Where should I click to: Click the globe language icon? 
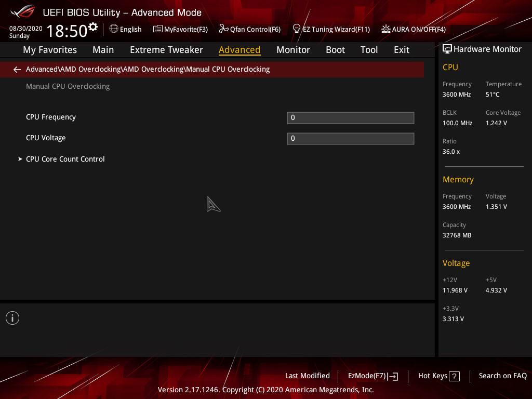pos(114,29)
